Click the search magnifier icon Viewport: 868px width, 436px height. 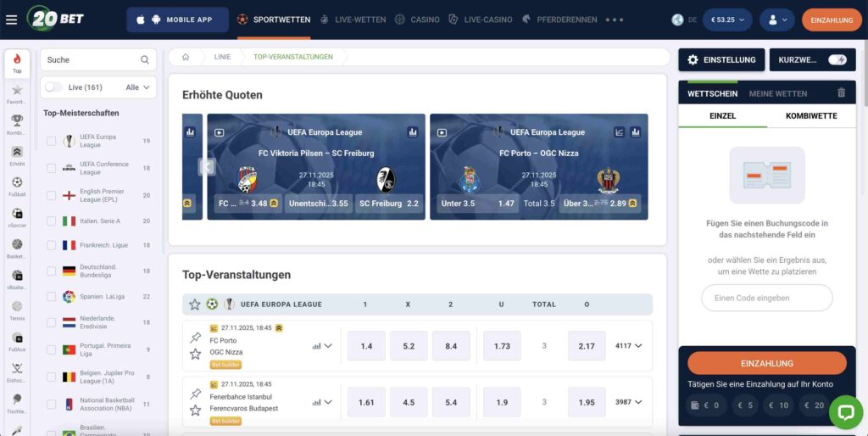tap(144, 60)
